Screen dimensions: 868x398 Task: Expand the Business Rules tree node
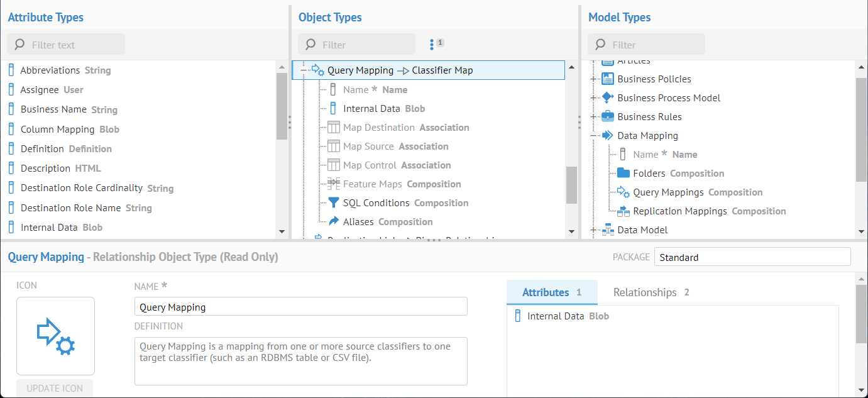[593, 116]
